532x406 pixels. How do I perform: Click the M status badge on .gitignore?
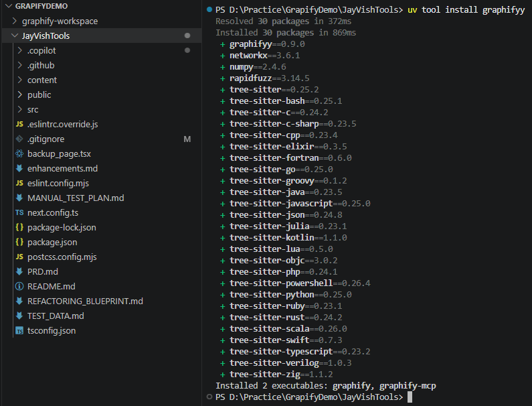tap(187, 139)
